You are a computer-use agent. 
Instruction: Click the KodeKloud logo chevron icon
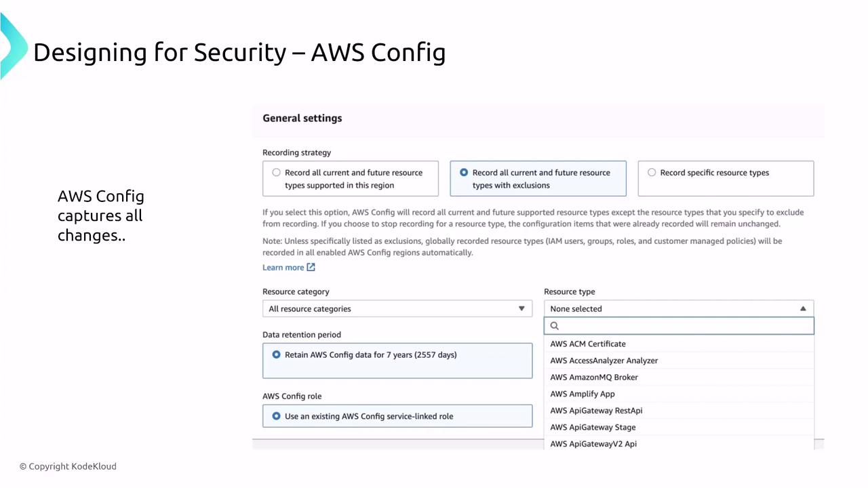[x=12, y=46]
